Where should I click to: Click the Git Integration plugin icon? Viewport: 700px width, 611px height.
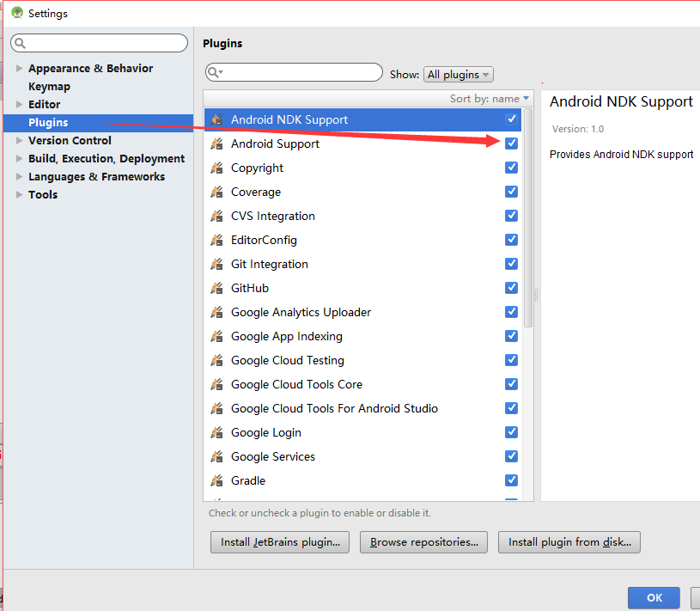point(216,265)
